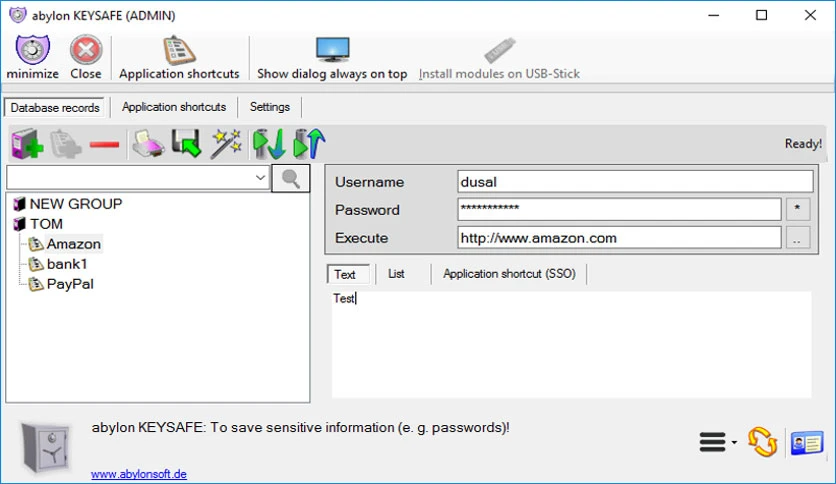The height and width of the screenshot is (484, 836).
Task: Select the TOM group node
Action: tap(46, 224)
